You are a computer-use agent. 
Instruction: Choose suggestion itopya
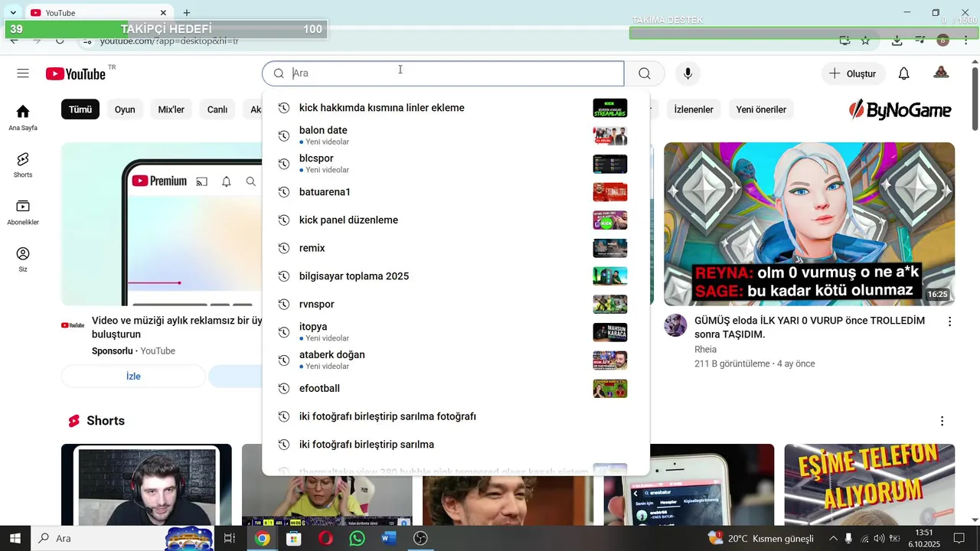click(456, 332)
